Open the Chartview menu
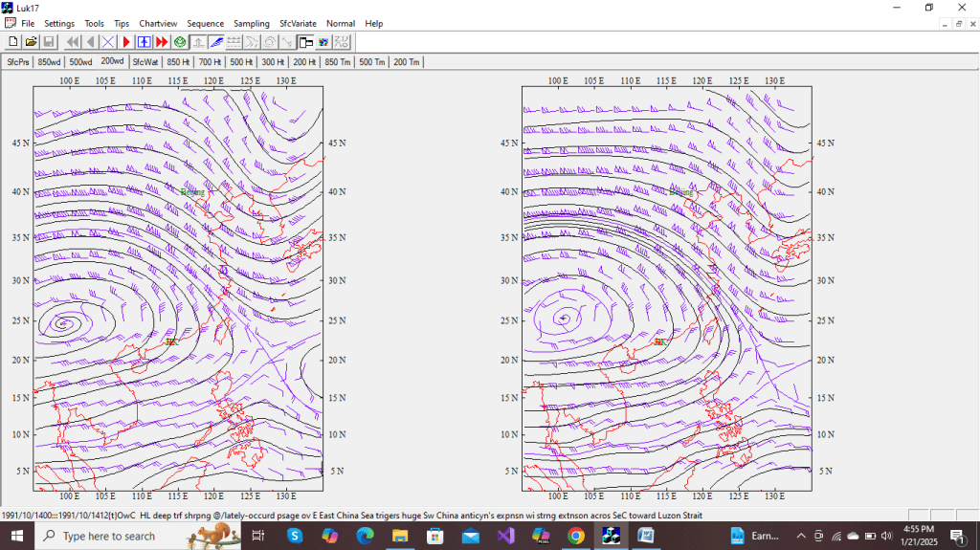 click(158, 23)
